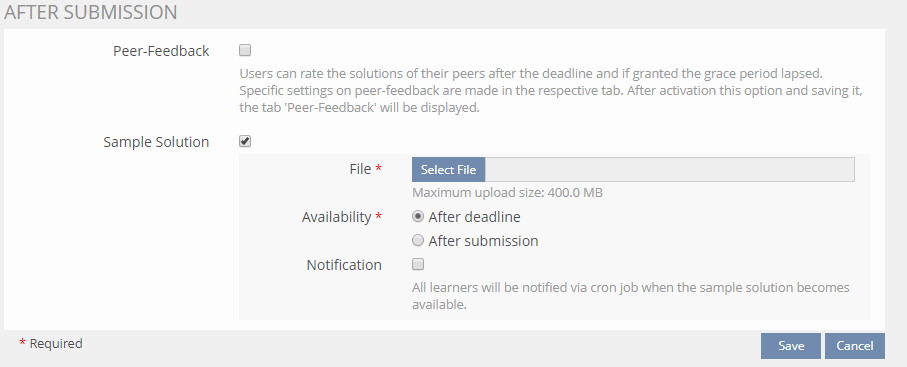This screenshot has height=367, width=907.
Task: Click the Notification label text
Action: [x=344, y=265]
